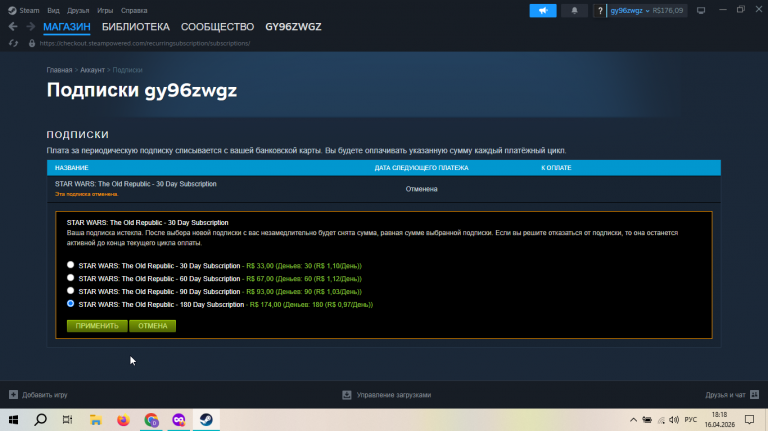Select the 90 Day Subscription radio

click(71, 290)
